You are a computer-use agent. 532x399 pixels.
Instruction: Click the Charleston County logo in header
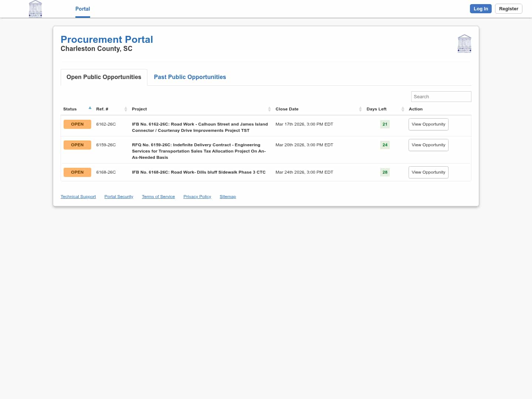pos(35,9)
